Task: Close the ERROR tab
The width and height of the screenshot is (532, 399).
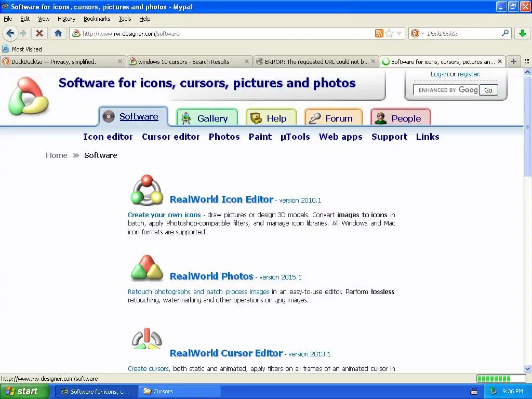Action: (x=373, y=61)
